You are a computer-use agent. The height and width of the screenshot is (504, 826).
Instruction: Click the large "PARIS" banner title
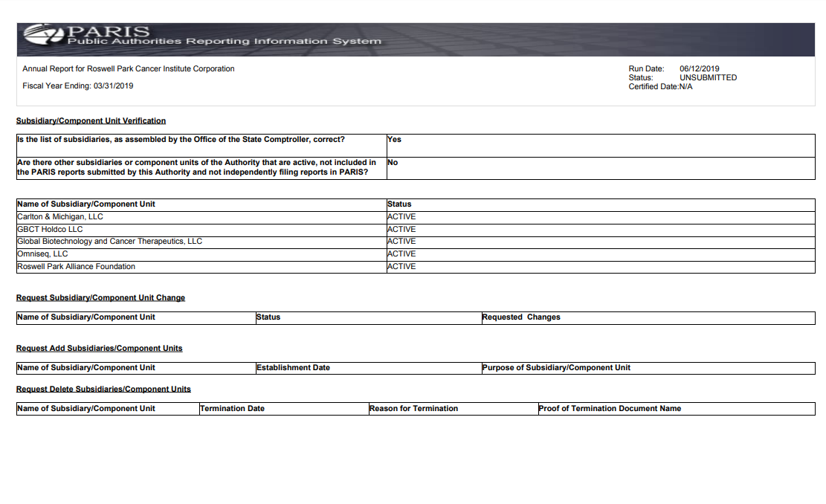109,31
